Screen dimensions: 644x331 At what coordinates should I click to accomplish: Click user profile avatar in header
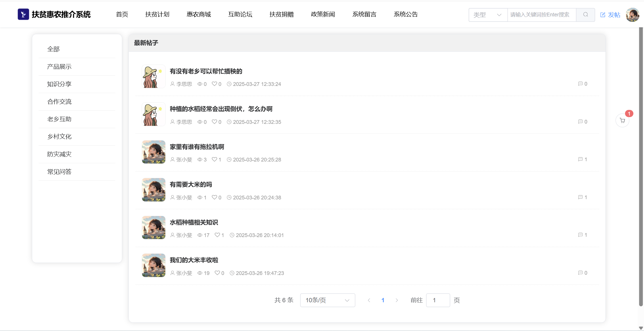tap(632, 15)
